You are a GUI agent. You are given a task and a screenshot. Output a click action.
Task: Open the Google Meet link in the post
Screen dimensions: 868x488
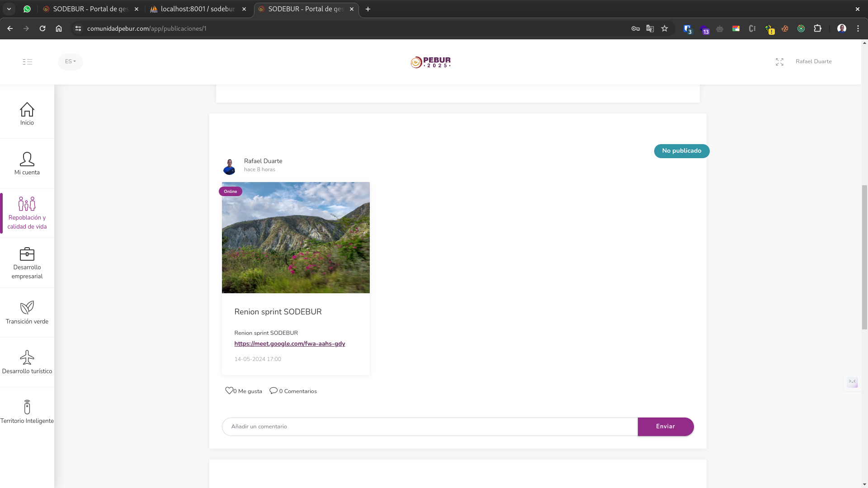pos(290,344)
